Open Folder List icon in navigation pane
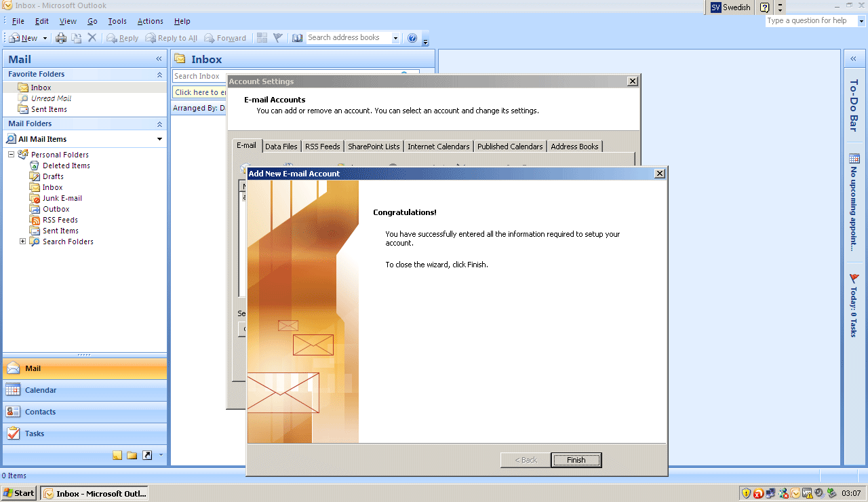This screenshot has width=868, height=502. tap(132, 455)
